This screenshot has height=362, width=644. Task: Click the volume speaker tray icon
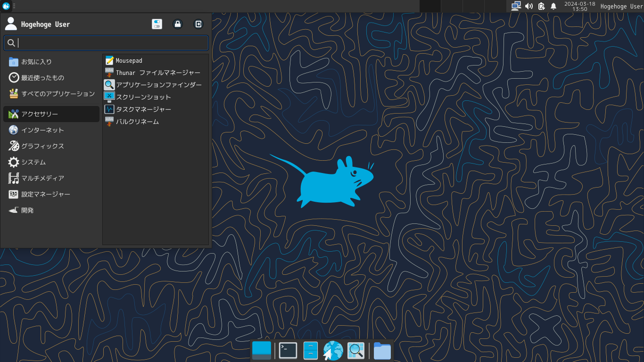click(x=529, y=6)
